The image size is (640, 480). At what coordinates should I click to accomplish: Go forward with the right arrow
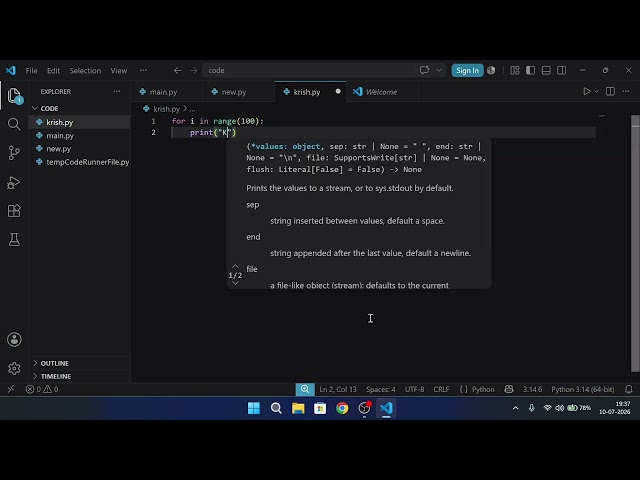tap(193, 71)
